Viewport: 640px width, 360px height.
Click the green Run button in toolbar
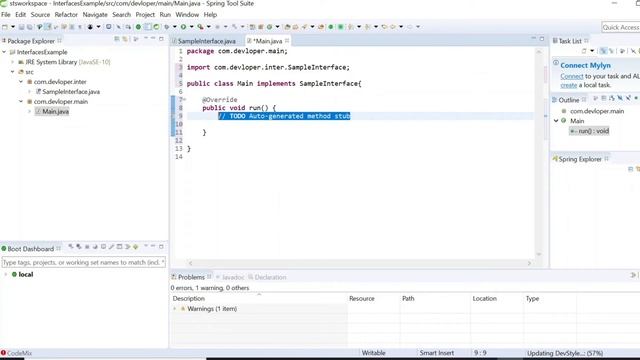183,27
